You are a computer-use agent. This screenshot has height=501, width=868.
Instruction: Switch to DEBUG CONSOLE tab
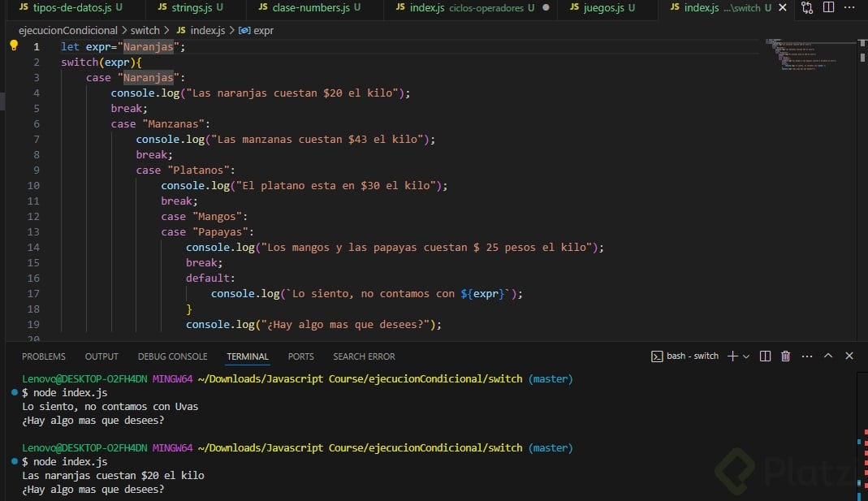click(173, 356)
